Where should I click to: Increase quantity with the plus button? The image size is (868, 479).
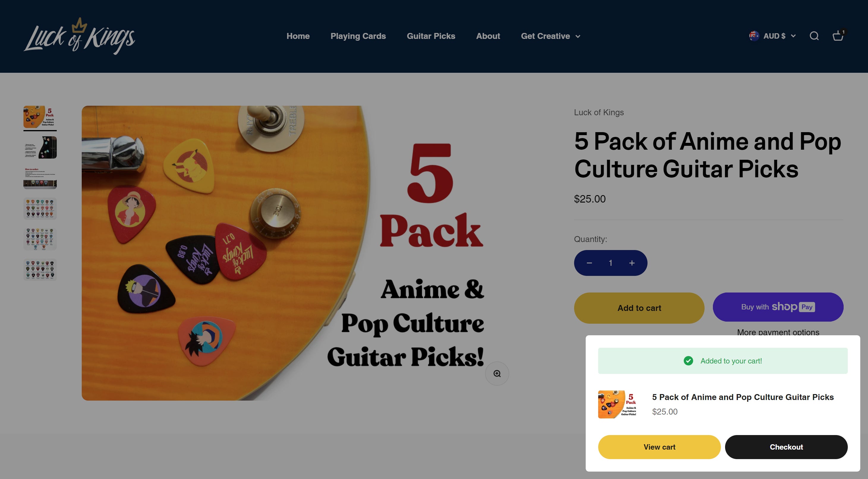coord(632,263)
